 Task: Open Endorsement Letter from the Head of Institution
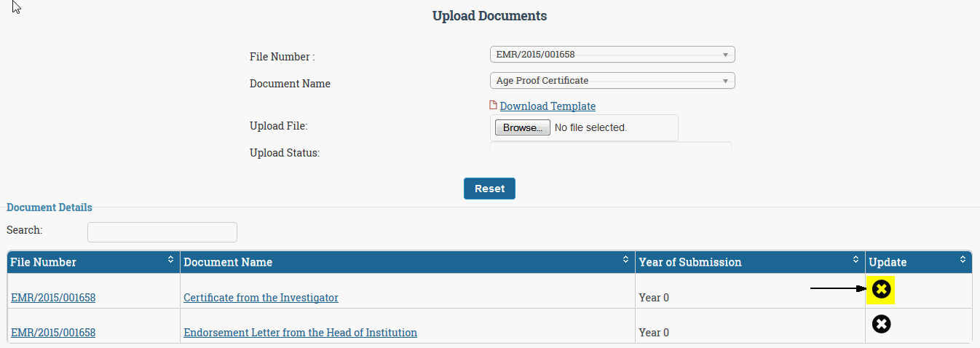click(x=300, y=333)
